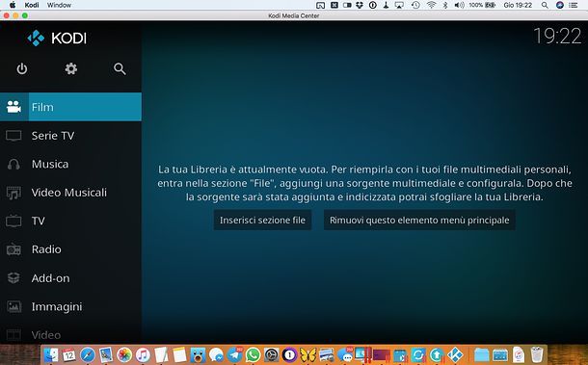
Task: Click the Radio device icon
Action: 13,249
